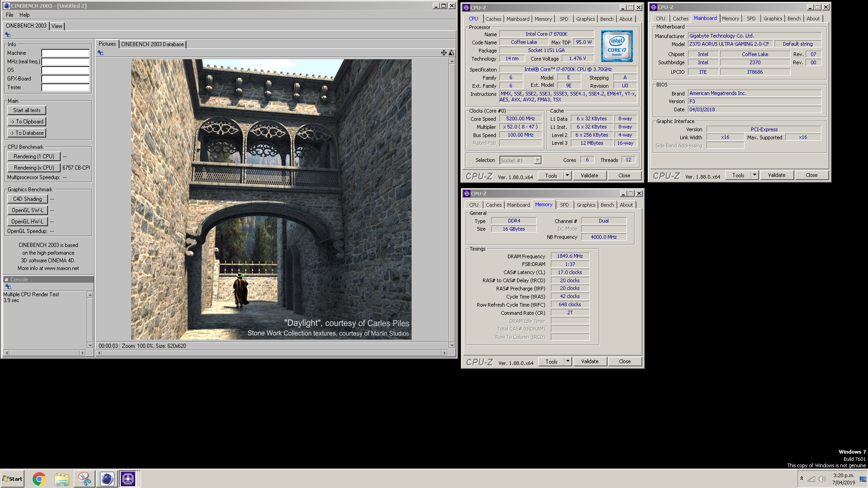Click the Intel Core i7 logo in CPU-Z
This screenshot has width=868, height=488.
pos(617,47)
